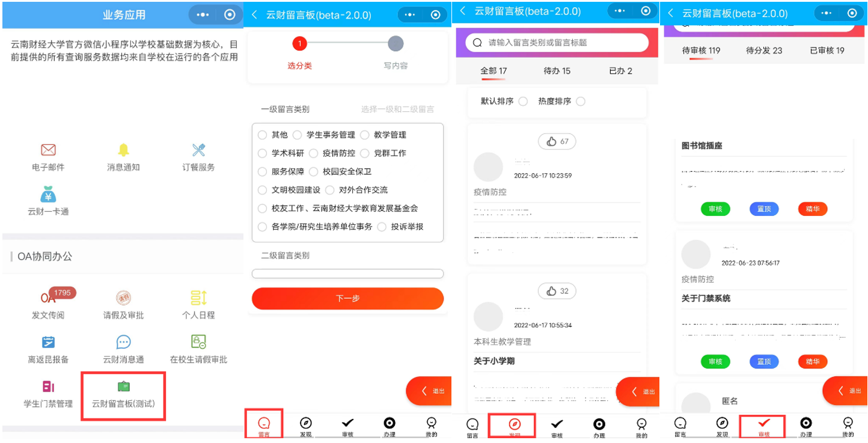
Task: Open the 云财一卡通 money bag icon
Action: click(48, 195)
